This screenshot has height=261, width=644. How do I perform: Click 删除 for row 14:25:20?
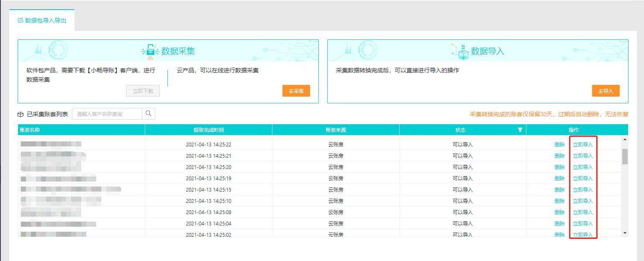[x=559, y=167]
